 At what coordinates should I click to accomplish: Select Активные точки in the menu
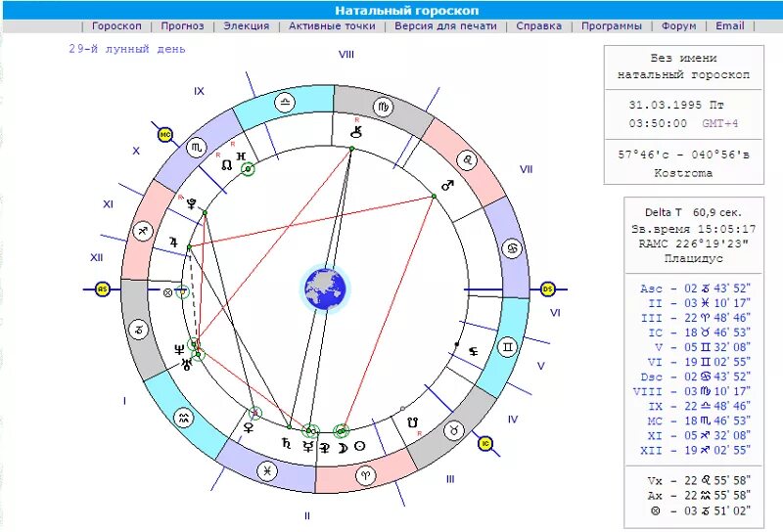(x=332, y=26)
